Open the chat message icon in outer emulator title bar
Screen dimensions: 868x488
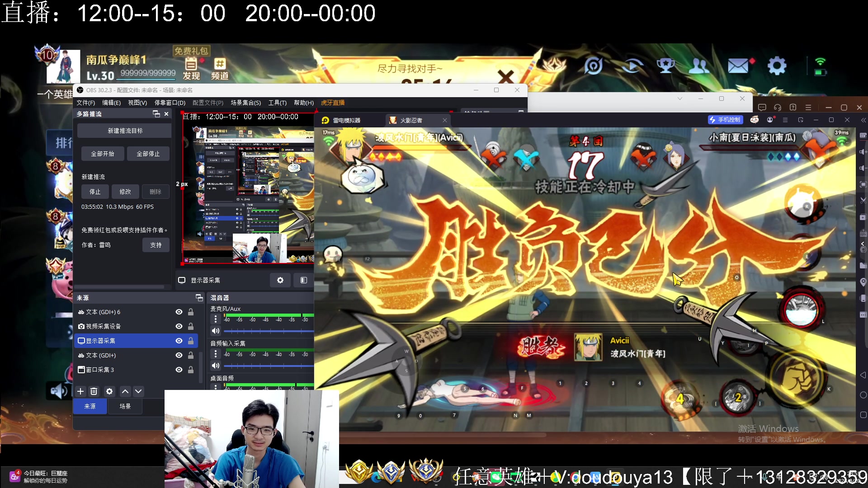pyautogui.click(x=762, y=108)
